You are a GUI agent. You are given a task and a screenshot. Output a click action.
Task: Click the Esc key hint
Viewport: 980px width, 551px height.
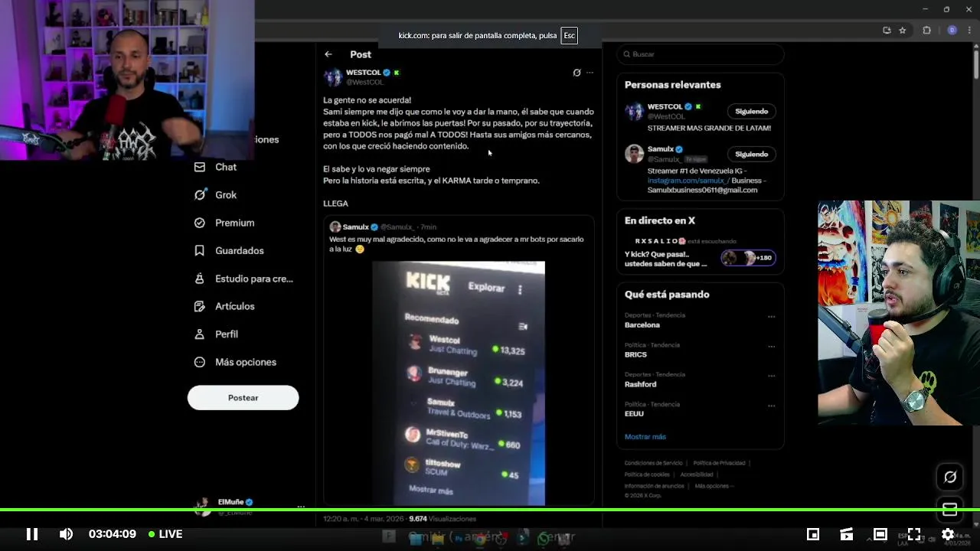click(x=569, y=36)
